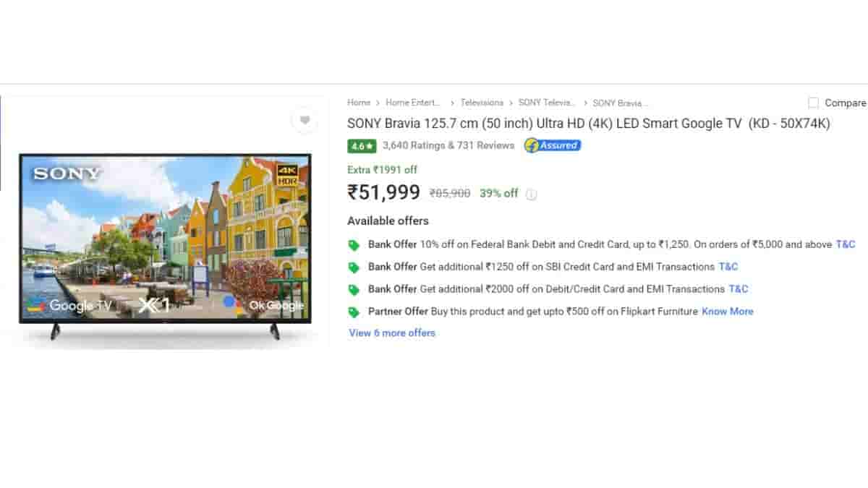The width and height of the screenshot is (868, 488).
Task: Click the Sony Bravia TV product image
Action: pyautogui.click(x=165, y=239)
